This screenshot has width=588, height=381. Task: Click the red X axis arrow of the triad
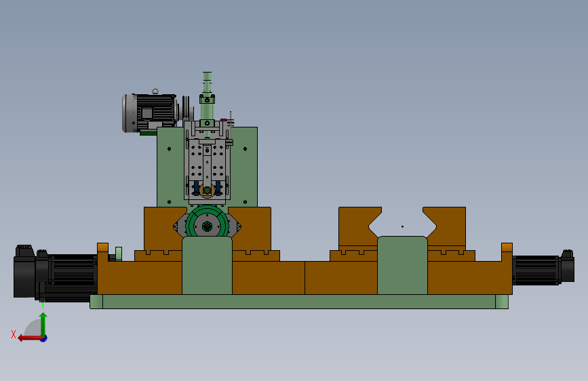[30, 338]
